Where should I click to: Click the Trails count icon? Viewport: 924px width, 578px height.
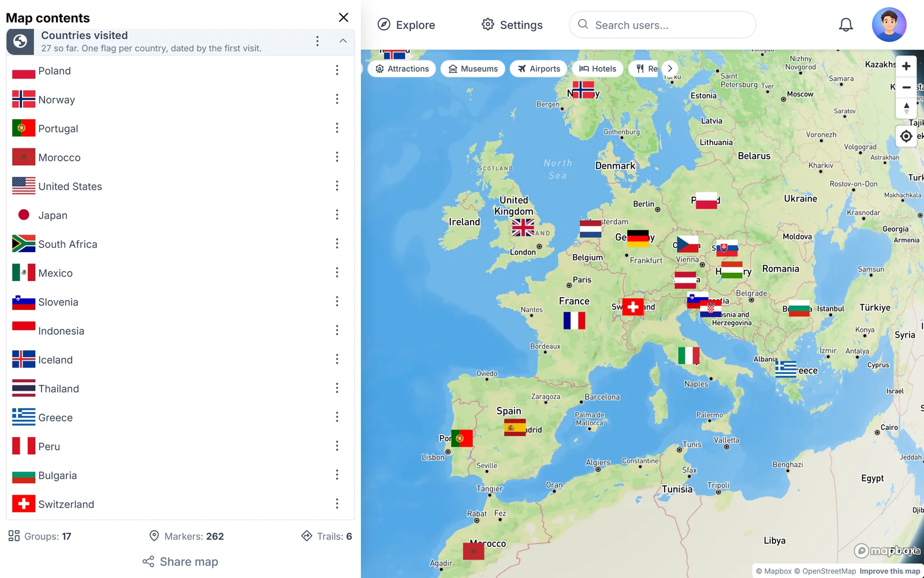tap(307, 536)
